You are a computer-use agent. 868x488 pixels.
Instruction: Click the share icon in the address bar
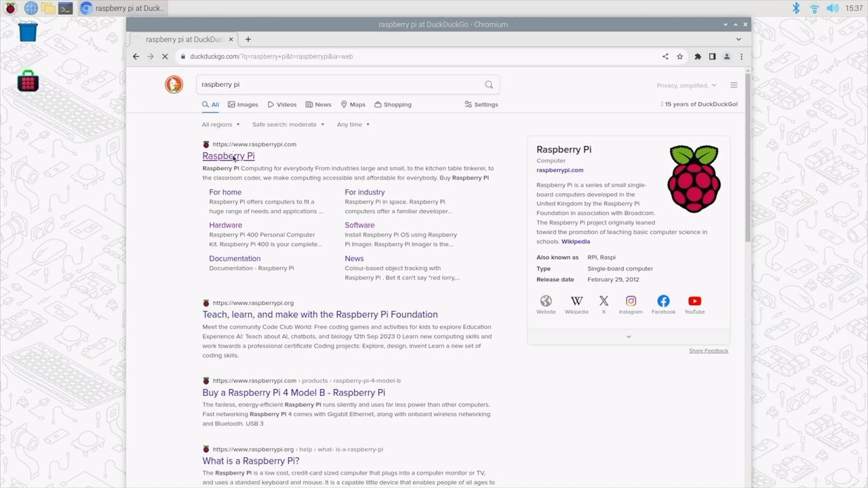pos(665,56)
